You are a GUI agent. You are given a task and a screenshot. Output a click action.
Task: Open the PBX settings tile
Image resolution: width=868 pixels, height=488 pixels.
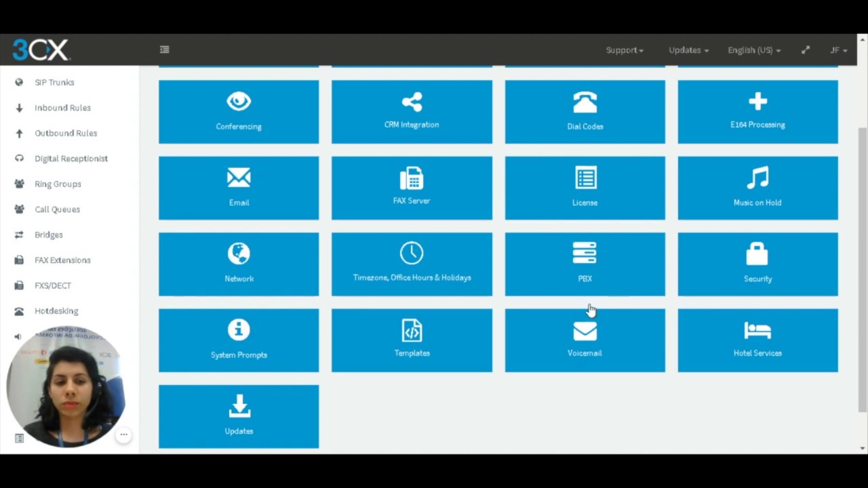point(585,264)
